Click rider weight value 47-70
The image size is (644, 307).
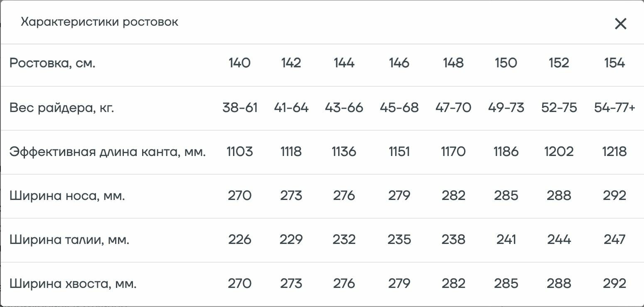click(453, 108)
